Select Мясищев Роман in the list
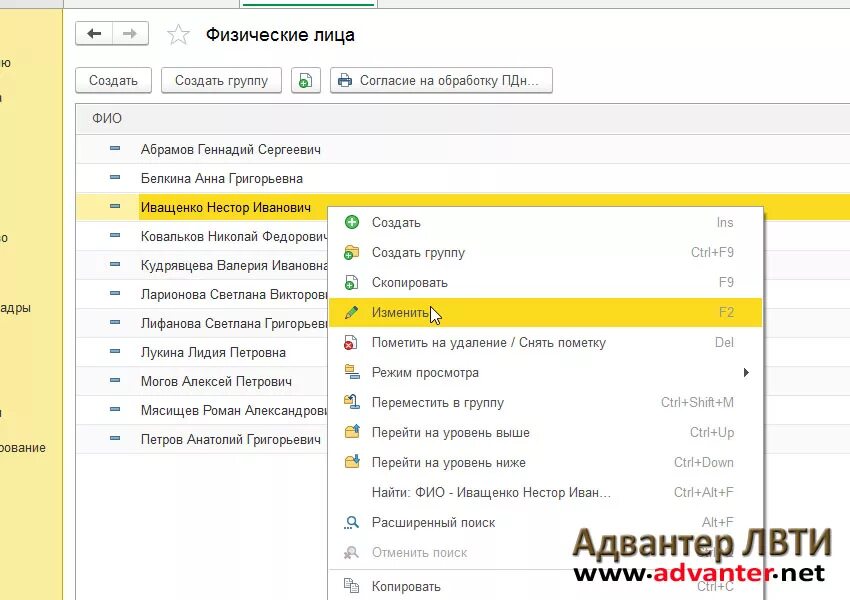 click(x=234, y=410)
